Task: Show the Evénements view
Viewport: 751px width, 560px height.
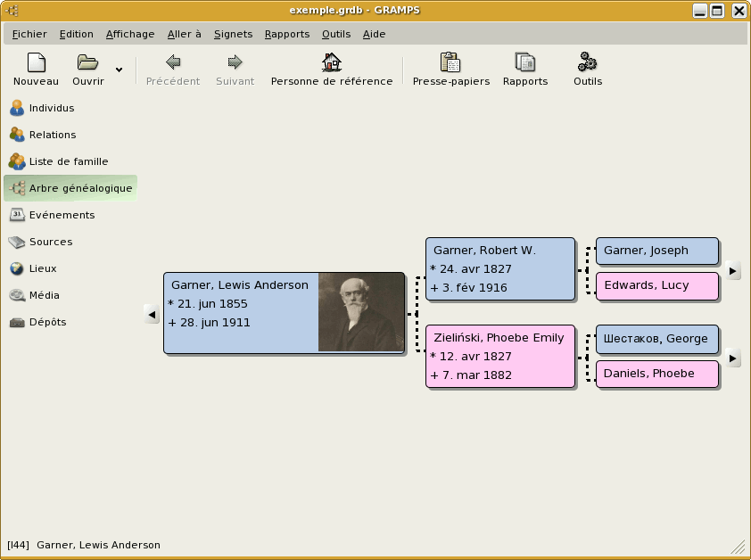Action: [x=62, y=215]
